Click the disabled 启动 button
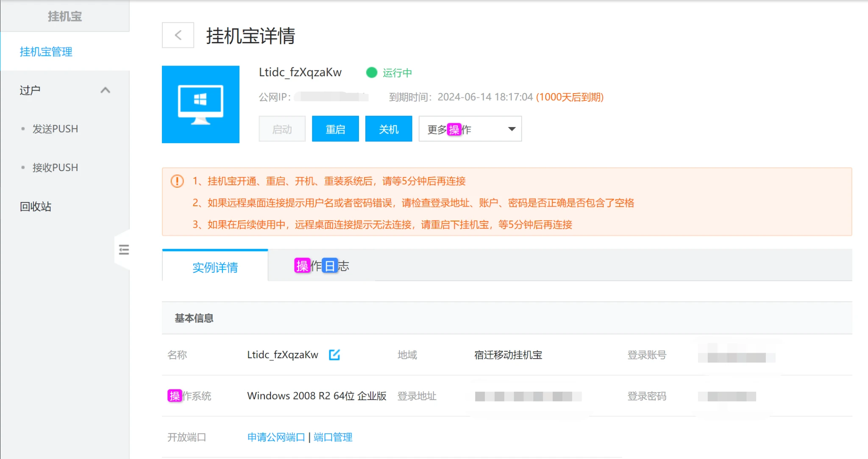 (282, 129)
